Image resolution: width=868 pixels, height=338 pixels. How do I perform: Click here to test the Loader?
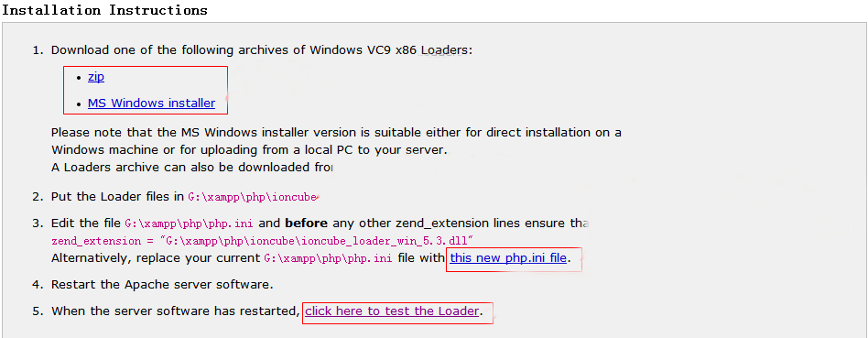click(x=392, y=311)
